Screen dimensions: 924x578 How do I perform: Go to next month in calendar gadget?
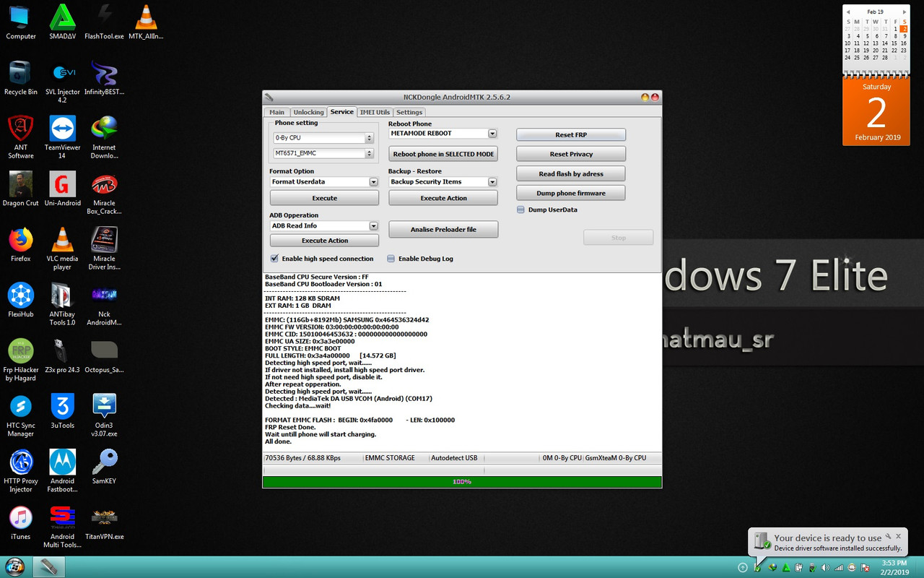pyautogui.click(x=905, y=12)
